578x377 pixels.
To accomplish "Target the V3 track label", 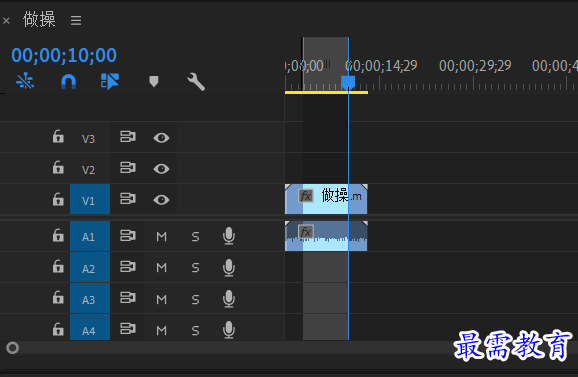I will tap(88, 139).
